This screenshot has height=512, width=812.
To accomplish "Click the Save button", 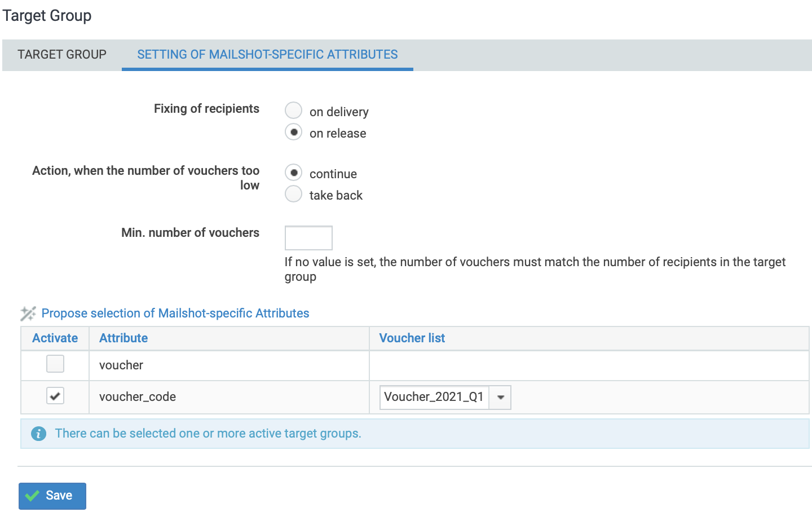I will tap(52, 496).
